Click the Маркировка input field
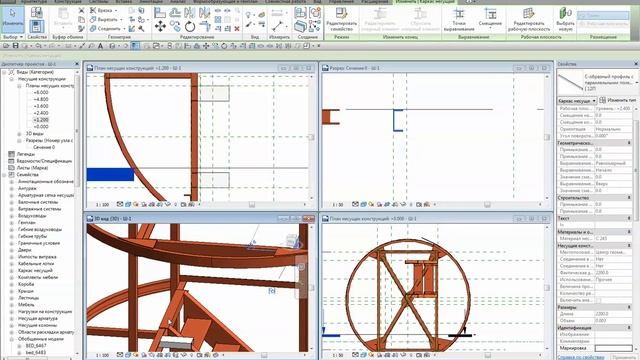Image resolution: width=640 pixels, height=360 pixels. (x=613, y=348)
